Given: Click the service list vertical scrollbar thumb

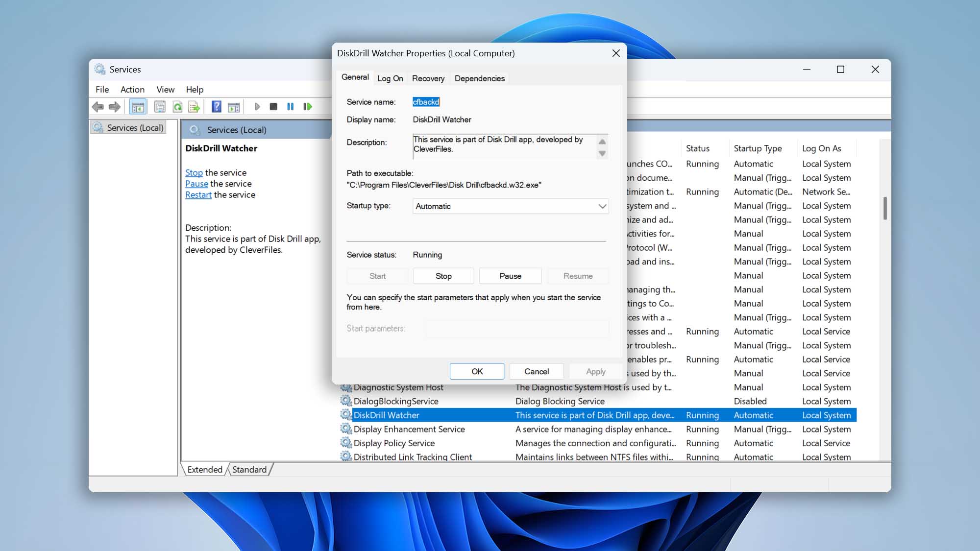Looking at the screenshot, I should click(x=885, y=209).
